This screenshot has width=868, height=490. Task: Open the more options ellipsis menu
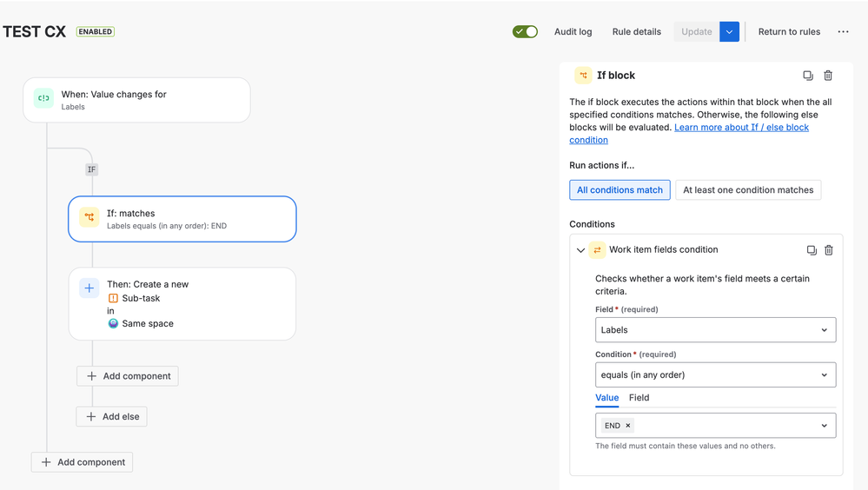click(843, 31)
